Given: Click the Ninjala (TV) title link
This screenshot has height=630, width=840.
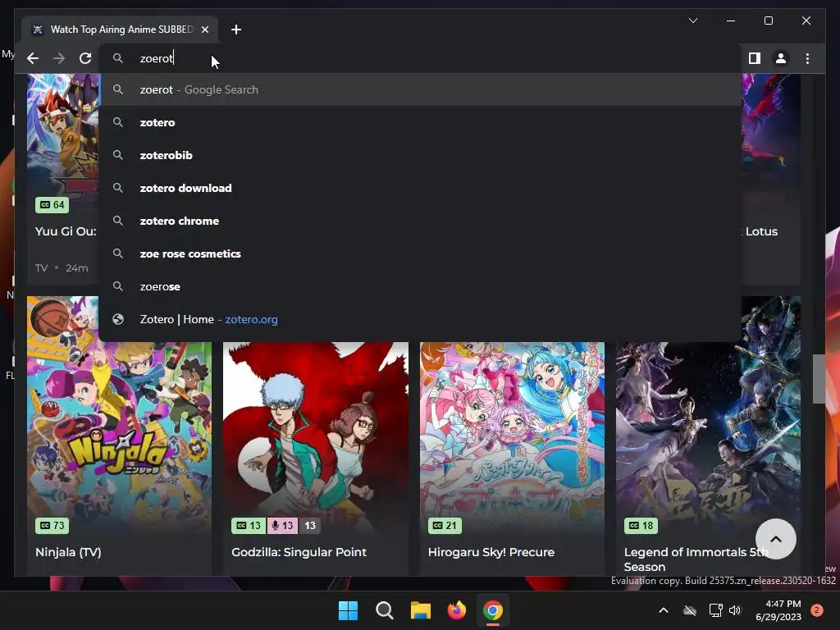Looking at the screenshot, I should tap(68, 552).
